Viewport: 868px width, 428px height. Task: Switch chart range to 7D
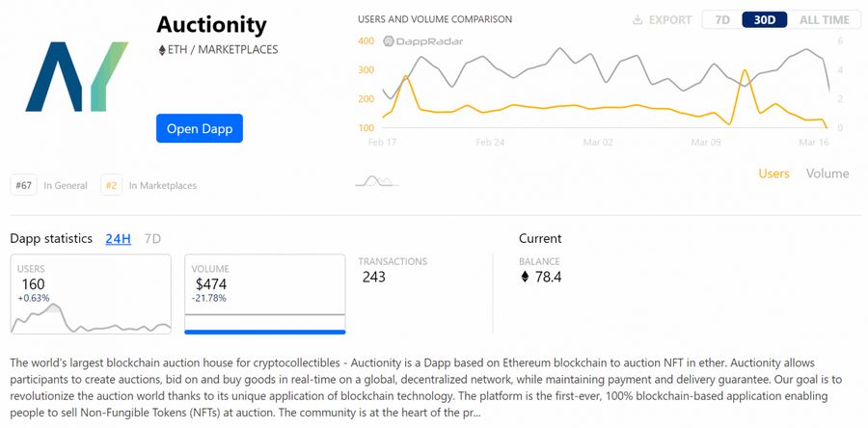(721, 20)
